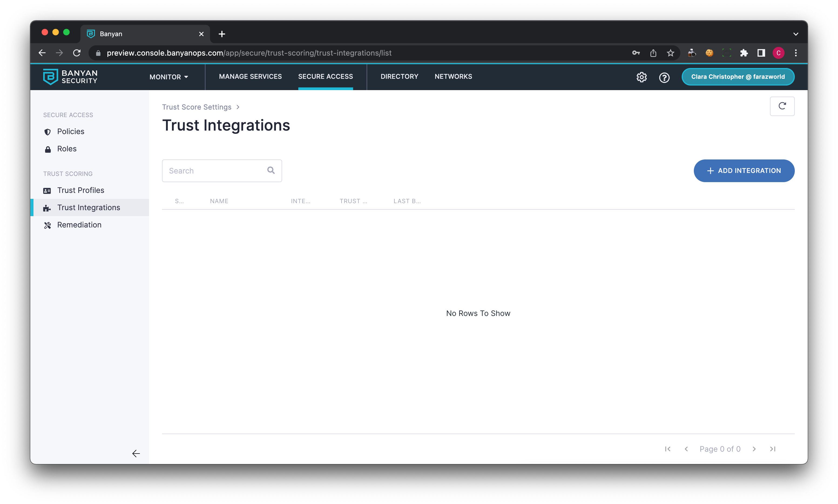Click the browser forward arrow
The width and height of the screenshot is (838, 504).
(59, 53)
